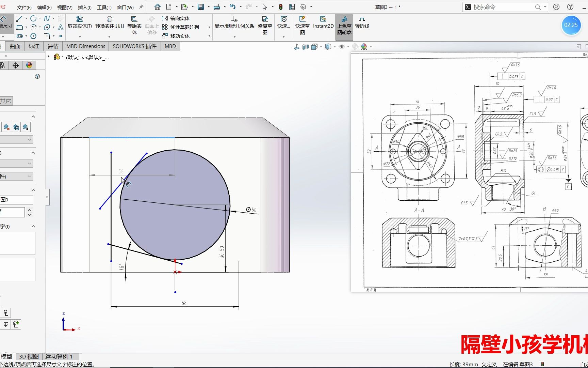588x368 pixels.
Task: Toggle Hide/Show Items eye icon
Action: pyautogui.click(x=342, y=47)
